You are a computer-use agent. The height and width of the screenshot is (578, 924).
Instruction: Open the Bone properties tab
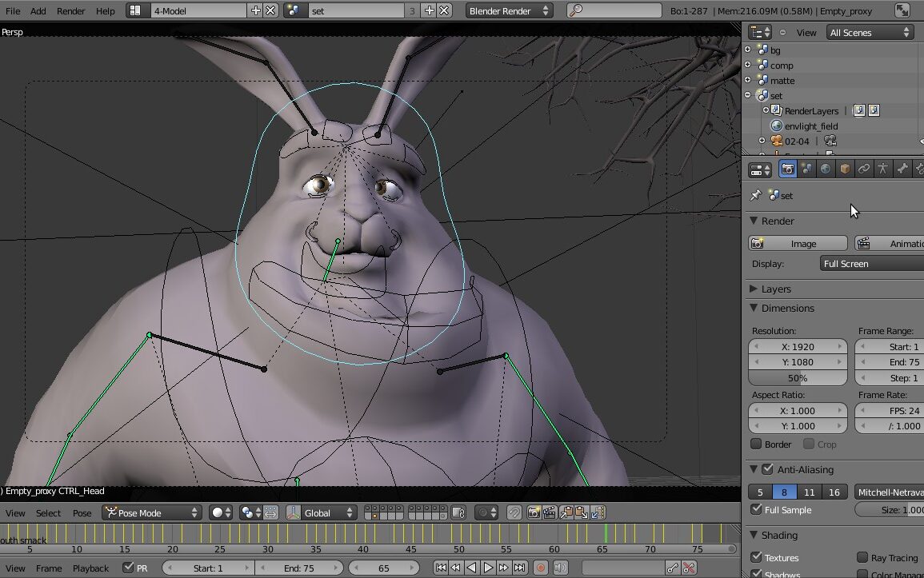click(902, 169)
